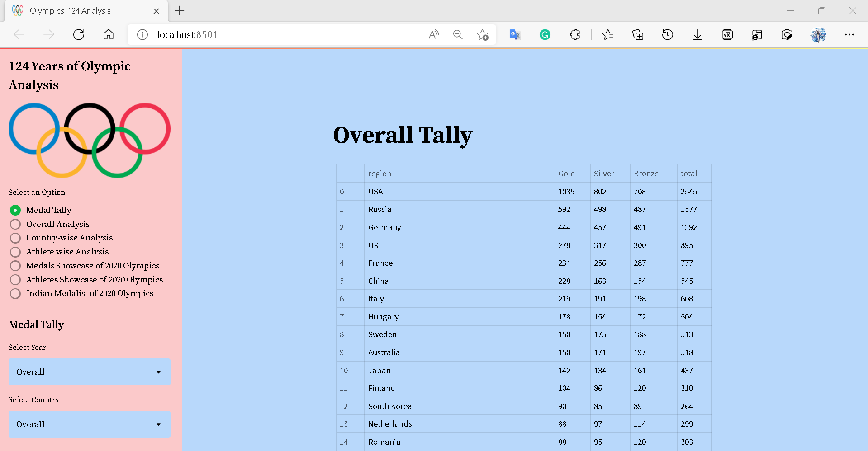Close the Olympics-124 Analysis tab

click(x=157, y=11)
